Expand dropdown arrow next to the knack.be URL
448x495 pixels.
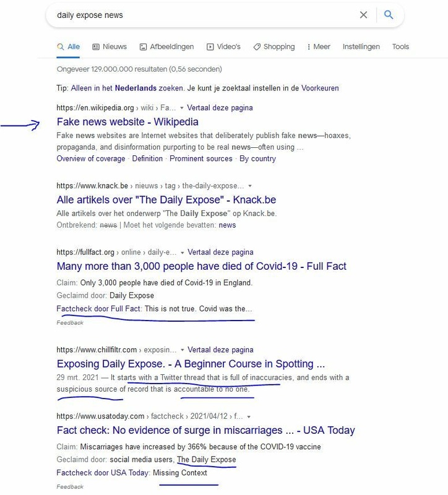click(x=250, y=186)
